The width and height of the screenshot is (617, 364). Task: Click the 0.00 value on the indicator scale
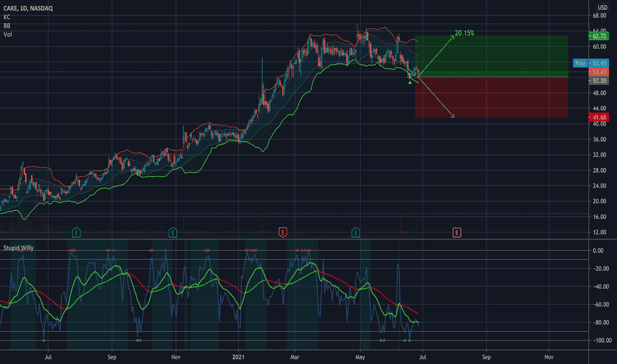point(598,251)
